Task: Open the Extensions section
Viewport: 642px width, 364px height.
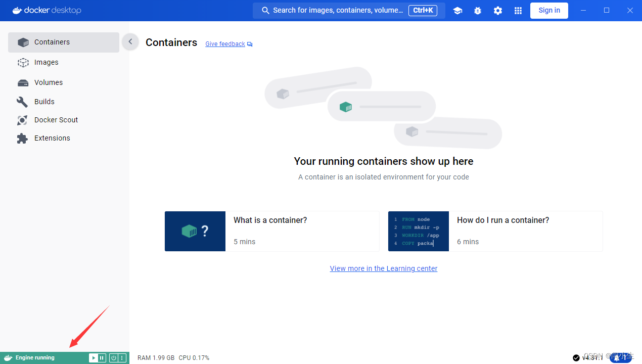Action: (53, 138)
